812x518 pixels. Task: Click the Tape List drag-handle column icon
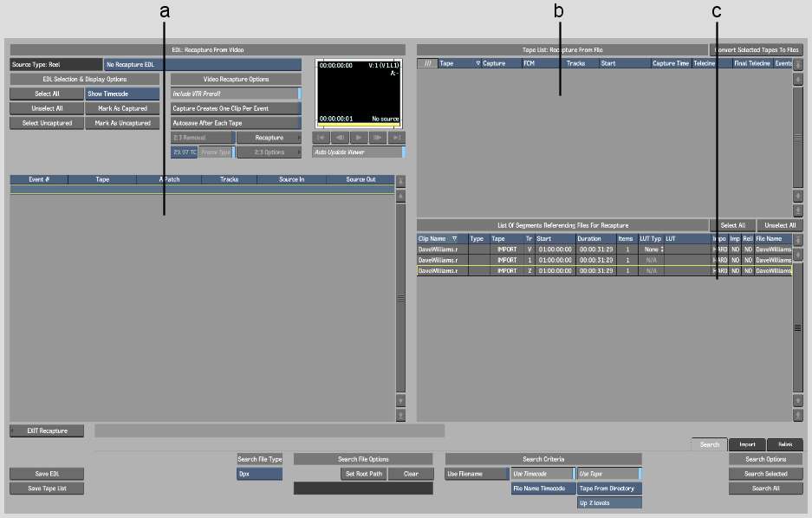pyautogui.click(x=427, y=63)
